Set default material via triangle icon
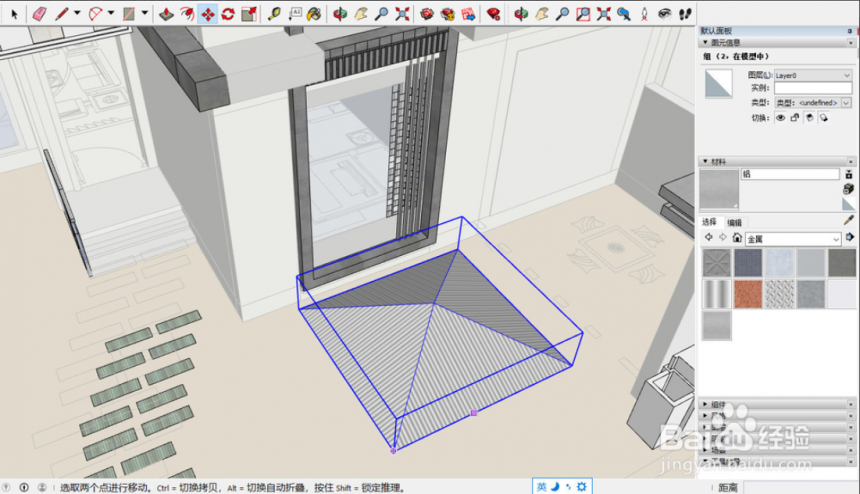860x494 pixels. coord(848,204)
